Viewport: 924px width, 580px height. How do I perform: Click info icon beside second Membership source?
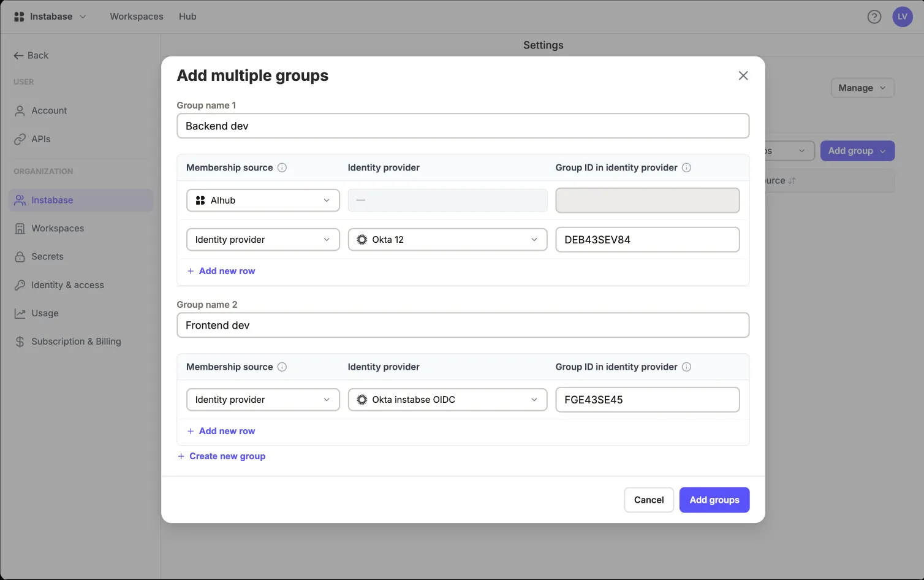pos(282,367)
